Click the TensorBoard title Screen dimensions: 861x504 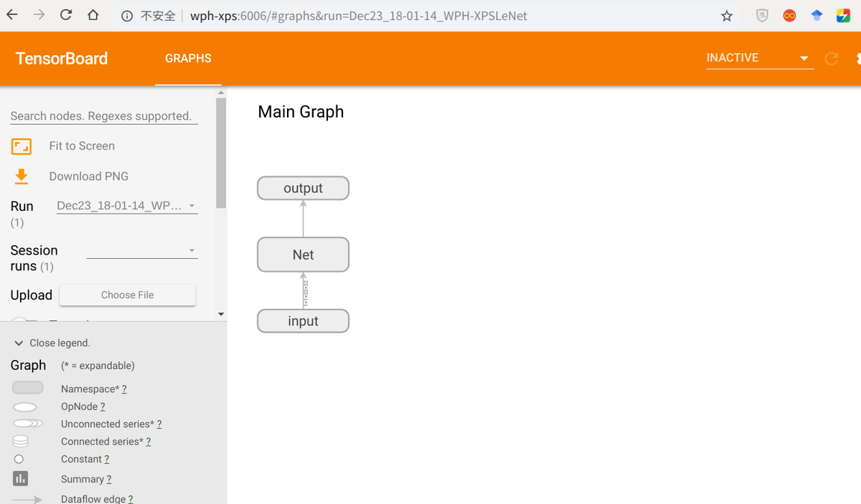coord(62,59)
